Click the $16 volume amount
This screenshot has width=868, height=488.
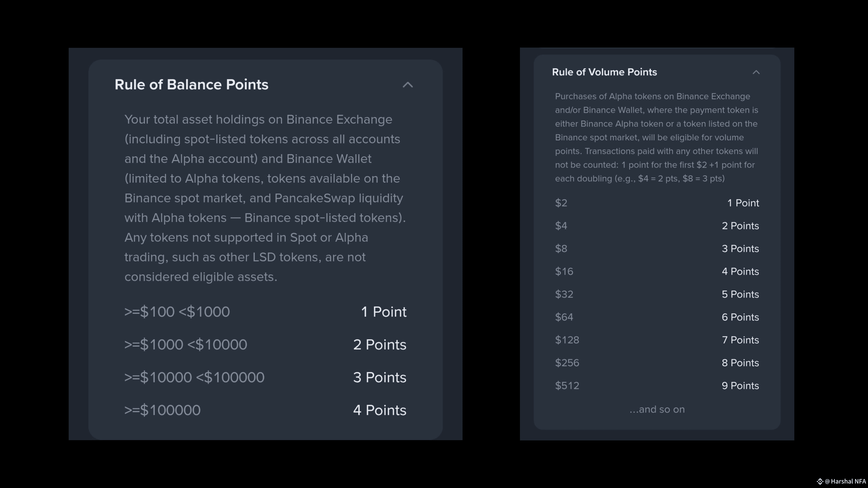564,271
